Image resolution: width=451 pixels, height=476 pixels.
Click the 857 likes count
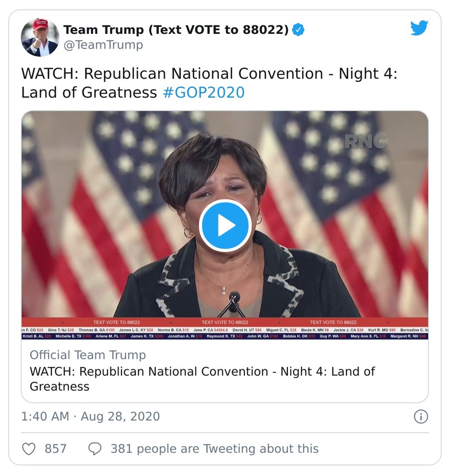(x=55, y=449)
